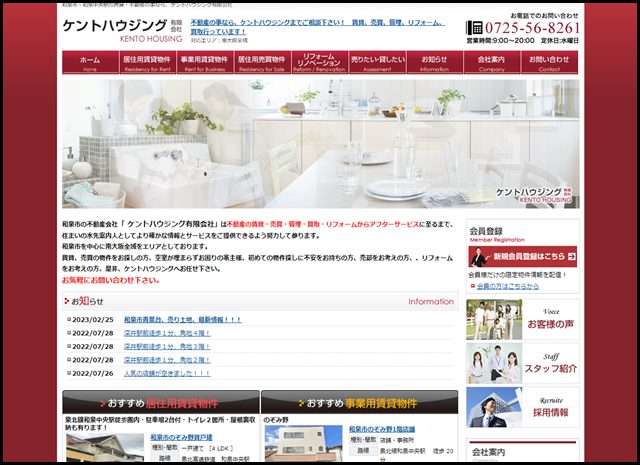
Task: Click the 新規会員登録はこちら button
Action: click(522, 256)
